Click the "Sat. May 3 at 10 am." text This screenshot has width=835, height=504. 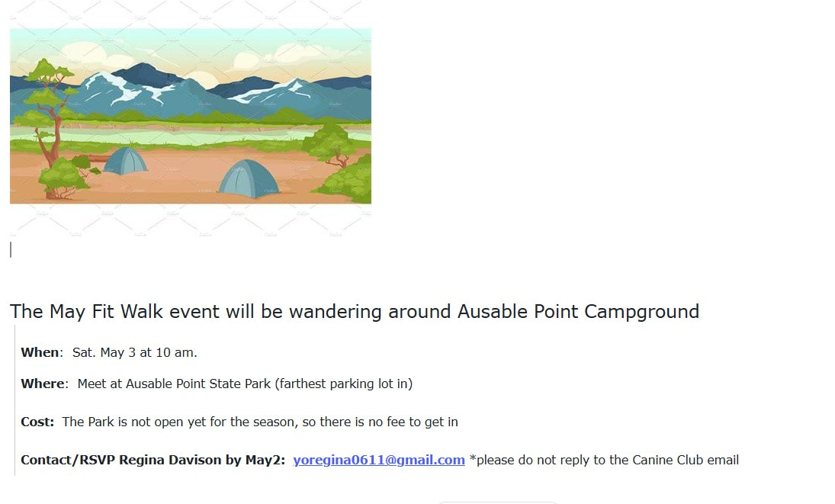135,352
